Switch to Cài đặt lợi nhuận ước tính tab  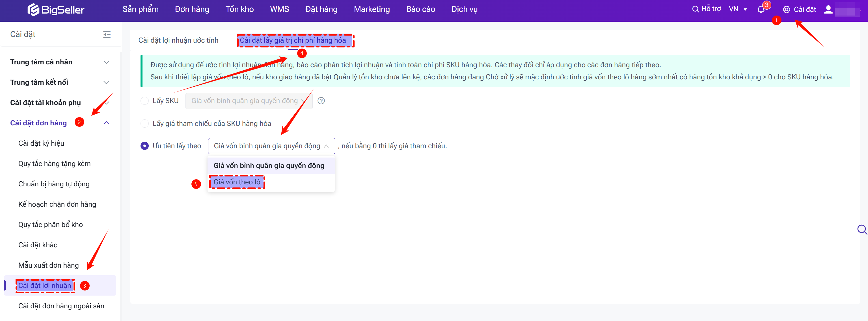click(178, 40)
